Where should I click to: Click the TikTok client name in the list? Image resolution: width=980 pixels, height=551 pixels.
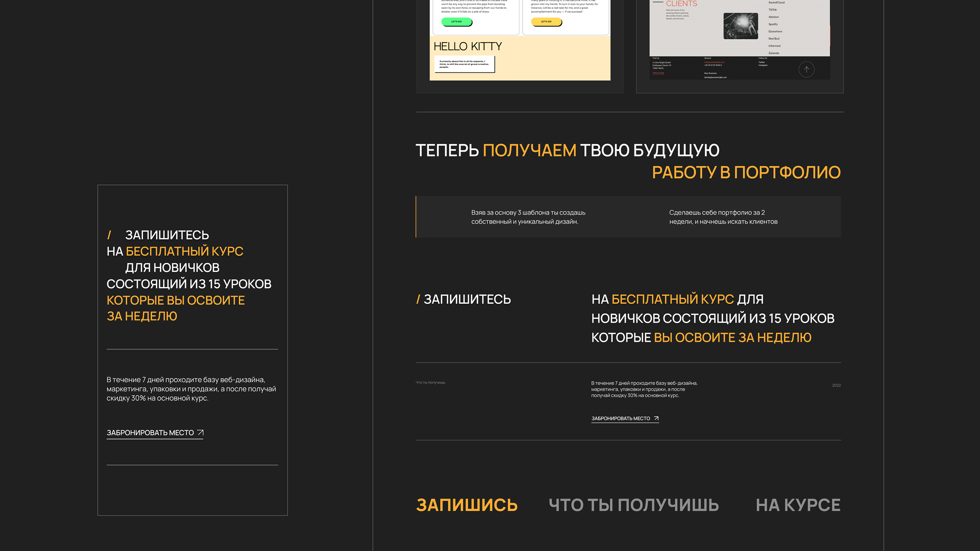(772, 10)
